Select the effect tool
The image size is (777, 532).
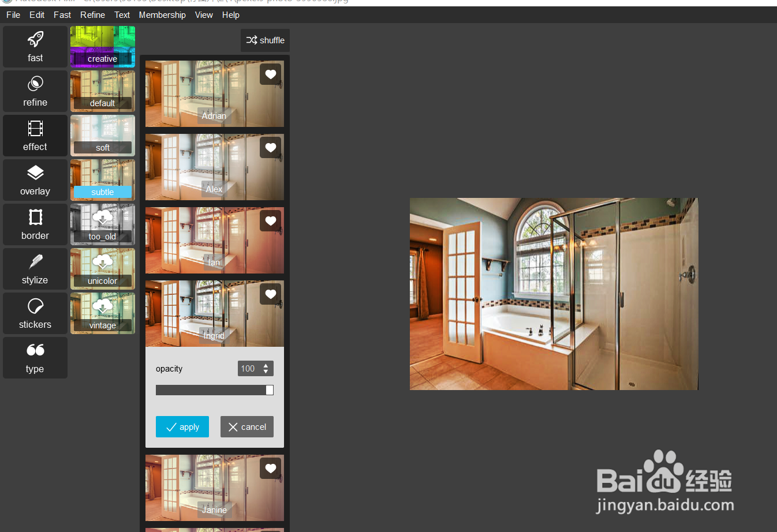point(35,136)
